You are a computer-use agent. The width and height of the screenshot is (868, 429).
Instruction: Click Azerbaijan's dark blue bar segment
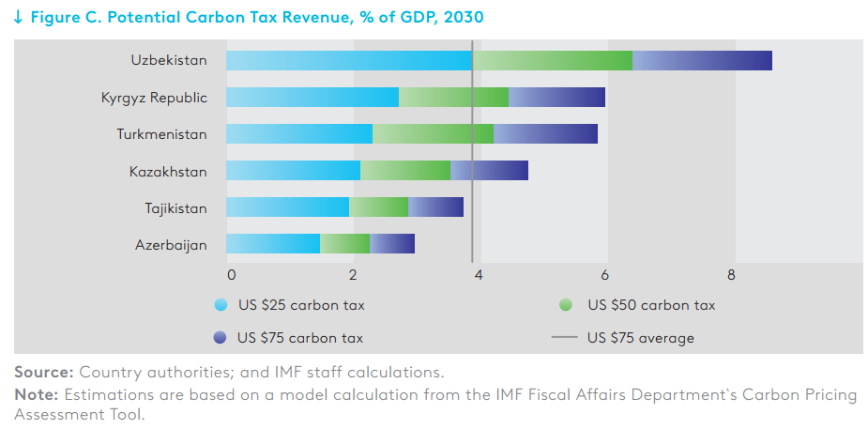[392, 243]
